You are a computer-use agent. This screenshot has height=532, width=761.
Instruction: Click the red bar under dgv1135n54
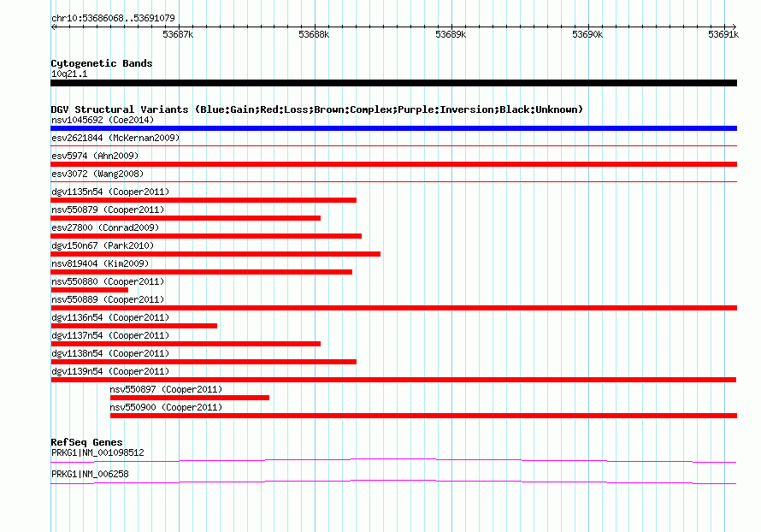click(x=204, y=200)
